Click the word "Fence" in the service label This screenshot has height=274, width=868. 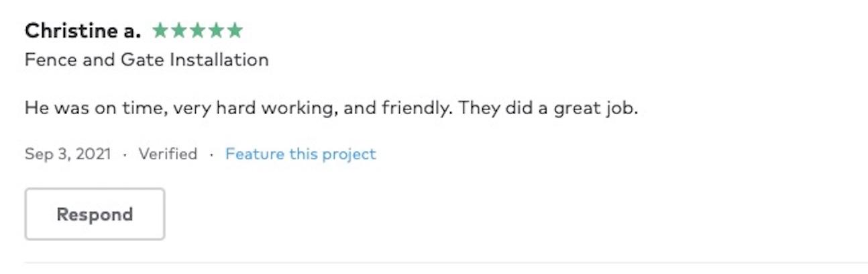click(50, 60)
